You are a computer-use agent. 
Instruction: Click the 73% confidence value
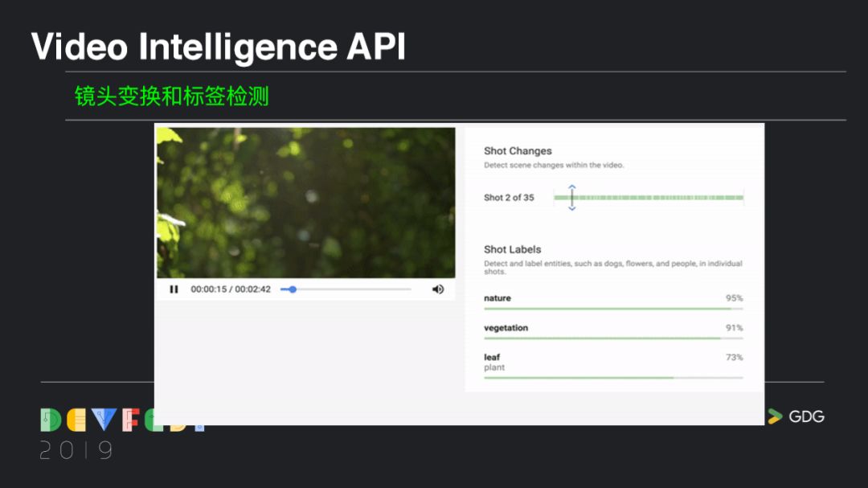point(734,357)
